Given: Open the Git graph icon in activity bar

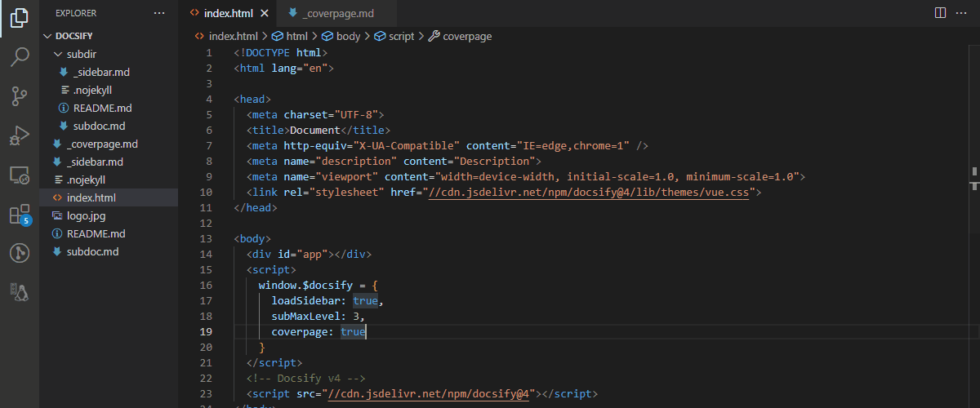Looking at the screenshot, I should [x=20, y=253].
